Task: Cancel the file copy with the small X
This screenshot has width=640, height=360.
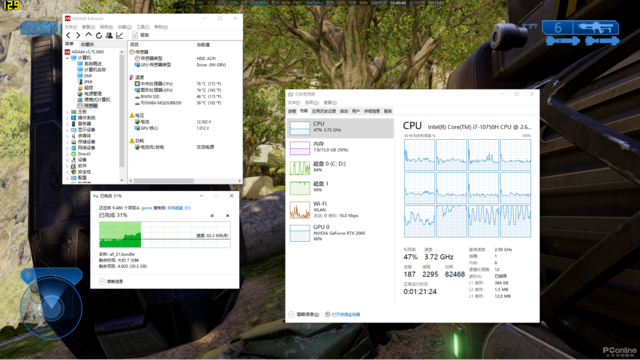Action: pos(227,216)
